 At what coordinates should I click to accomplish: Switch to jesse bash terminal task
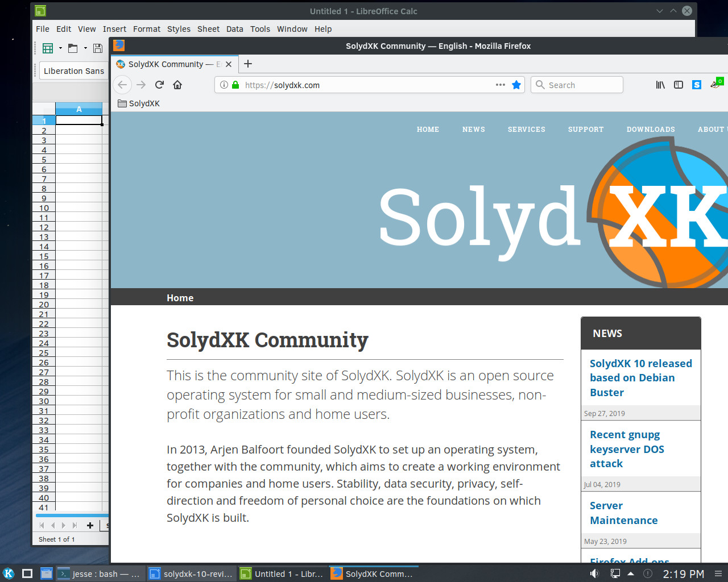[x=100, y=574]
